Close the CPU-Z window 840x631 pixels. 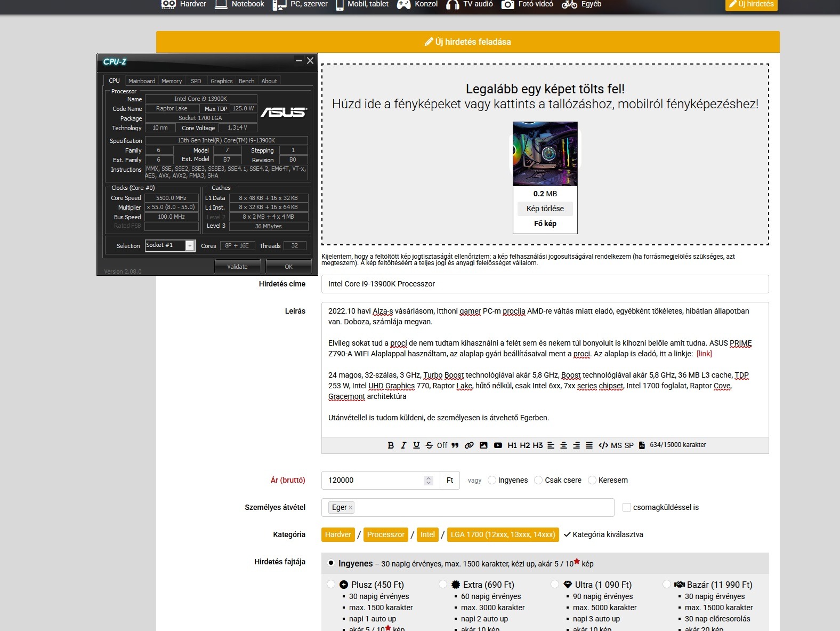pyautogui.click(x=310, y=61)
